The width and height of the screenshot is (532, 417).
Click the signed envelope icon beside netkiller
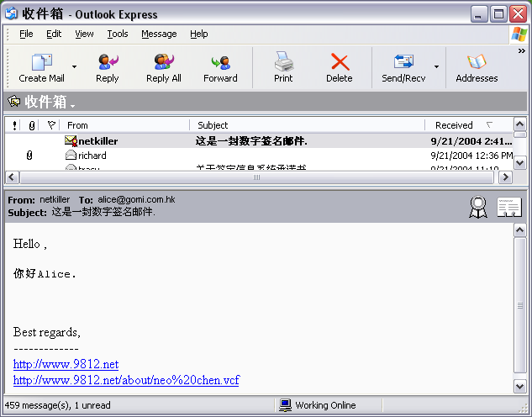[x=71, y=140]
